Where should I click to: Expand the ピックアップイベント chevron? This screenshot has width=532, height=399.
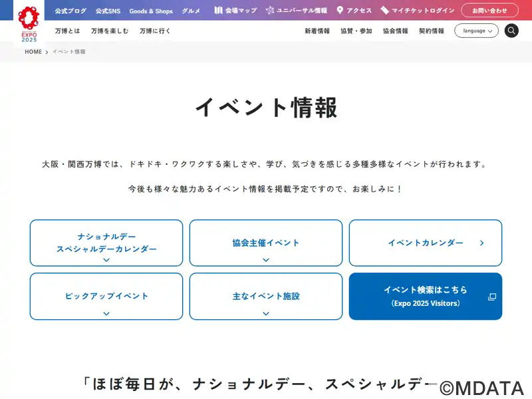point(106,313)
